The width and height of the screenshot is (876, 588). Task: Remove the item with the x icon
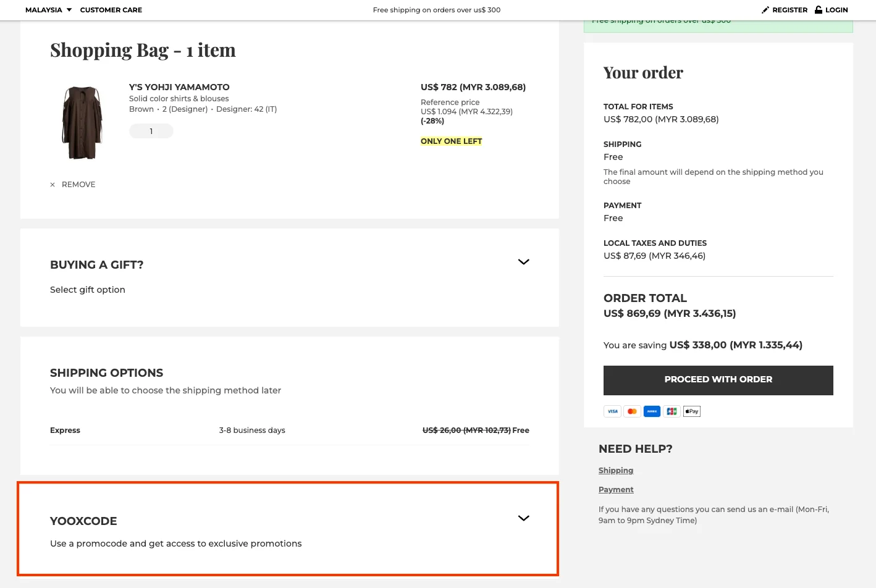coord(53,185)
